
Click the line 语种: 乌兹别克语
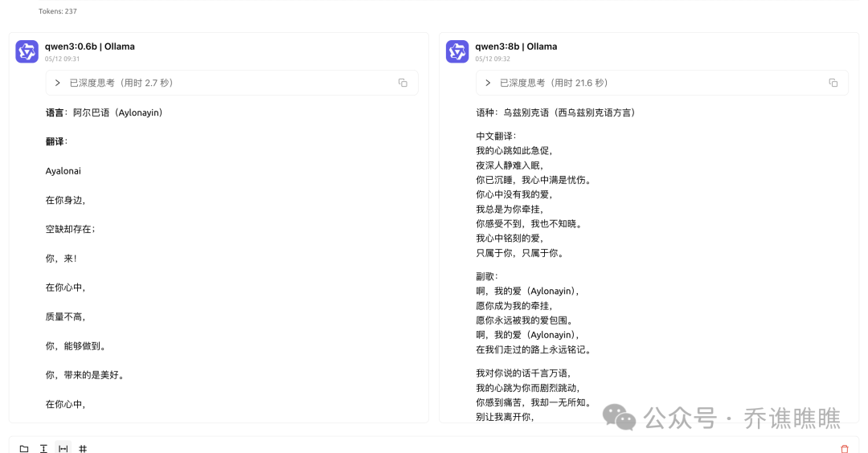556,112
